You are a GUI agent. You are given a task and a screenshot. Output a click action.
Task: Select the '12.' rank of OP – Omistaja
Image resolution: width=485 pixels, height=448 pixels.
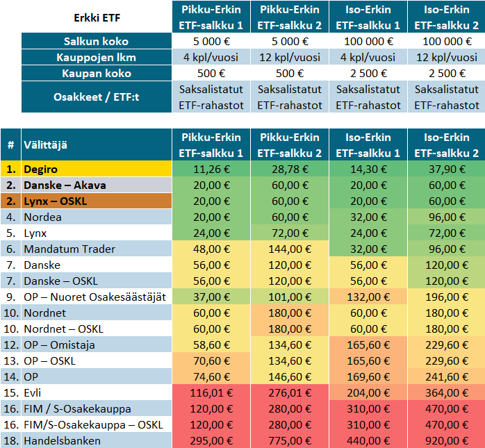(x=11, y=345)
